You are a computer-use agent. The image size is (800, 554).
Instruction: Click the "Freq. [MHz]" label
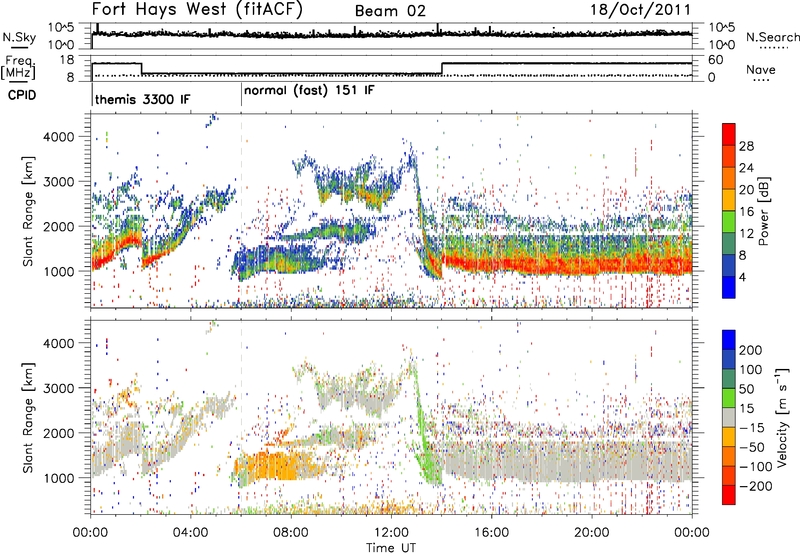(x=18, y=67)
